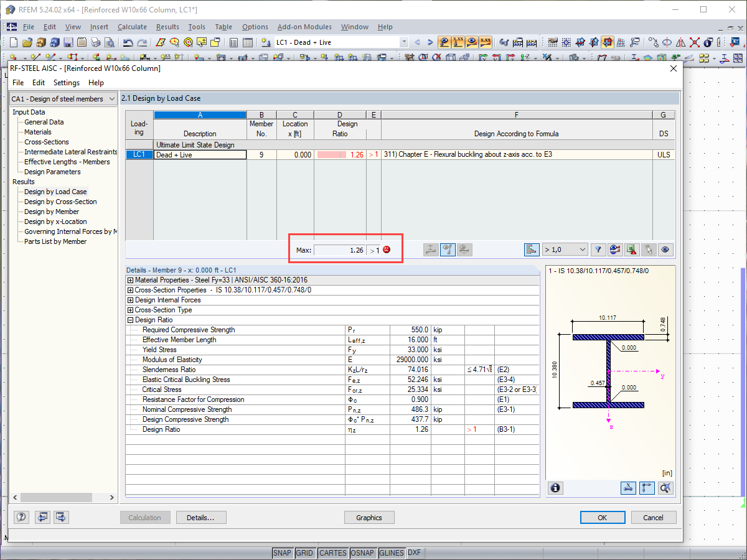The width and height of the screenshot is (747, 560).
Task: Open dialog File menu in RF-STEEL AISC
Action: click(18, 83)
